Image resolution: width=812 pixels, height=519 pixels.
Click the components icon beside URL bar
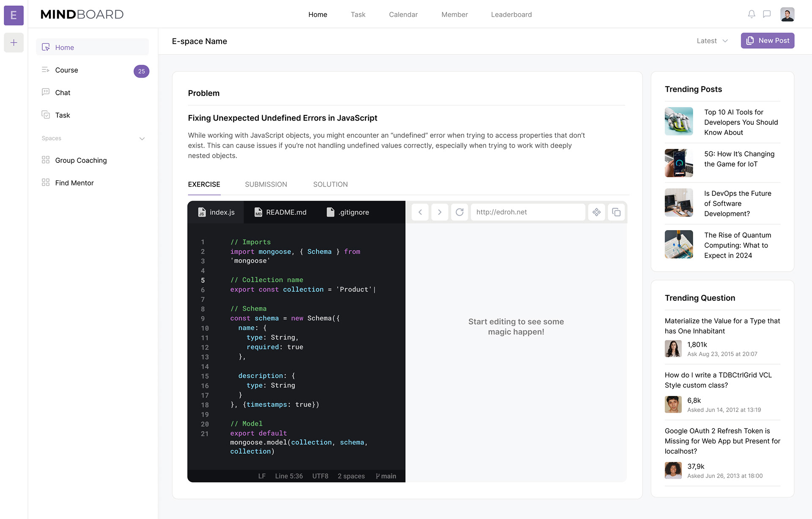click(x=596, y=212)
